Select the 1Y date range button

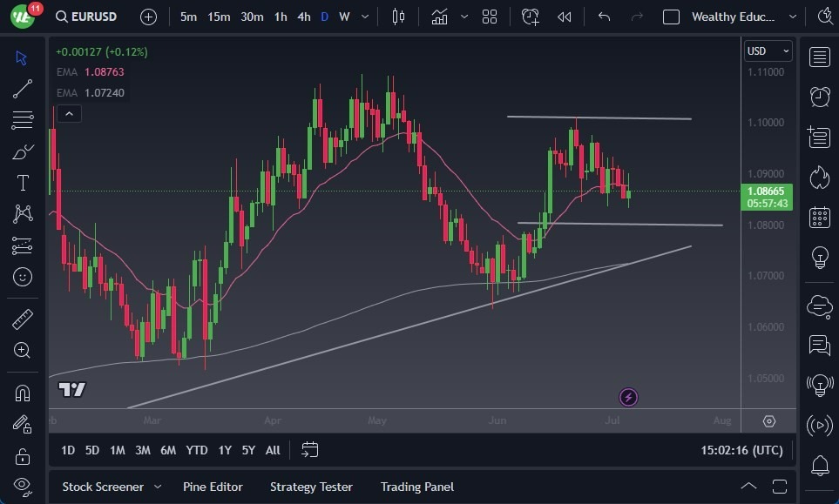coord(224,450)
